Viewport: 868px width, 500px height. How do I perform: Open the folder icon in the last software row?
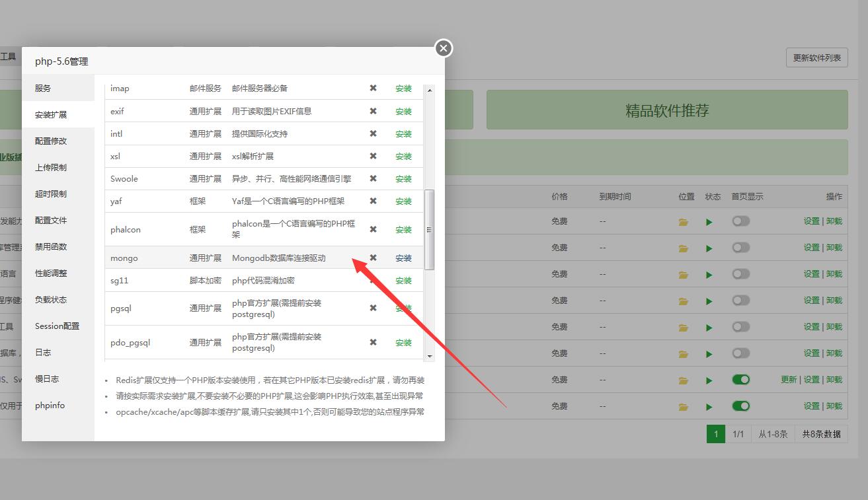pos(684,407)
